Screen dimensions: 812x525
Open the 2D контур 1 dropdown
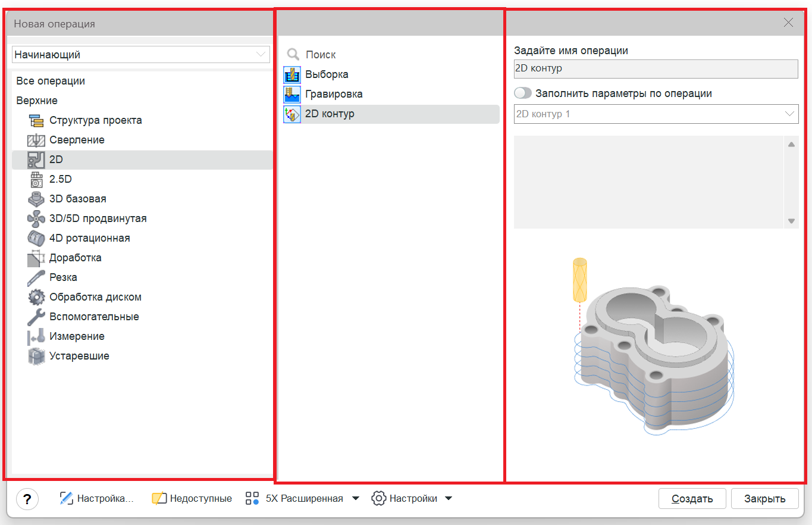[656, 114]
